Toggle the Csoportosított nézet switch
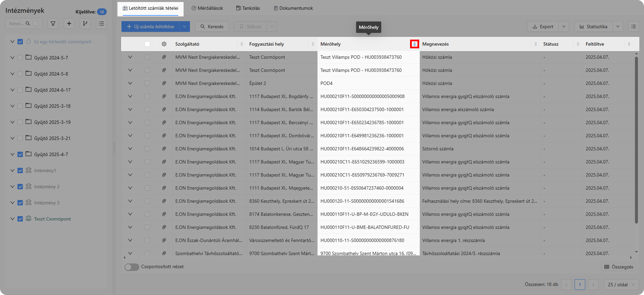The height and width of the screenshot is (295, 644). [x=132, y=267]
